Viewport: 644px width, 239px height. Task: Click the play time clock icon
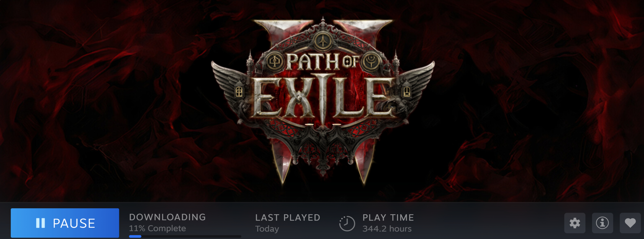(347, 223)
